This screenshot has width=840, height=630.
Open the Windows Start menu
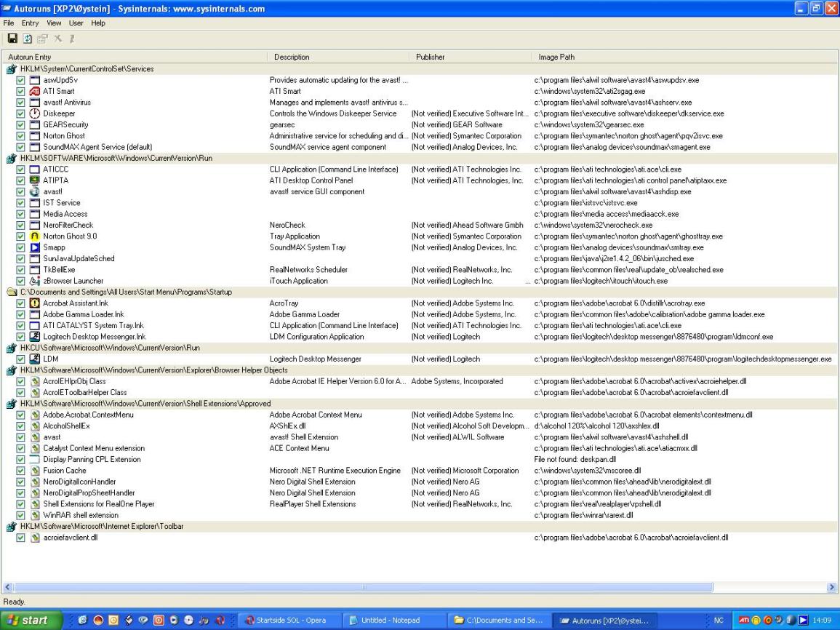[31, 621]
